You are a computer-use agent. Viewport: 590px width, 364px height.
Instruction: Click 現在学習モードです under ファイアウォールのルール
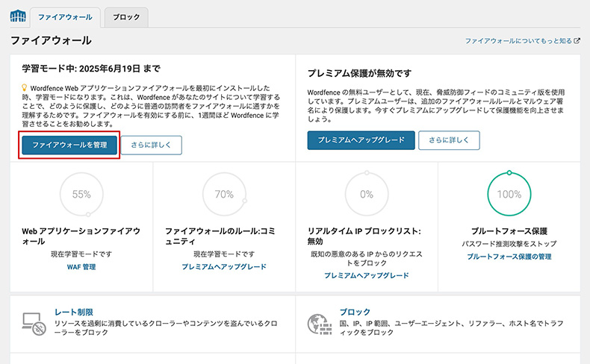click(224, 254)
